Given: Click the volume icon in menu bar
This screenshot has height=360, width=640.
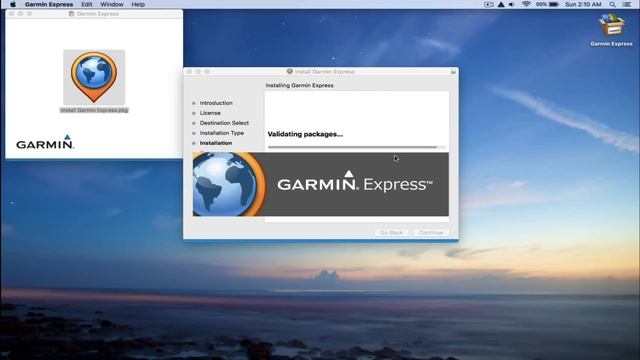Looking at the screenshot, I should [x=512, y=4].
